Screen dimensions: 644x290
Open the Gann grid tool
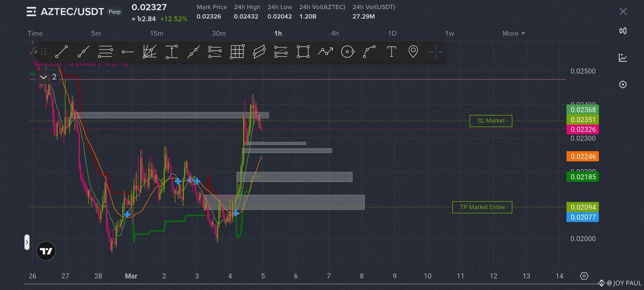click(x=237, y=52)
